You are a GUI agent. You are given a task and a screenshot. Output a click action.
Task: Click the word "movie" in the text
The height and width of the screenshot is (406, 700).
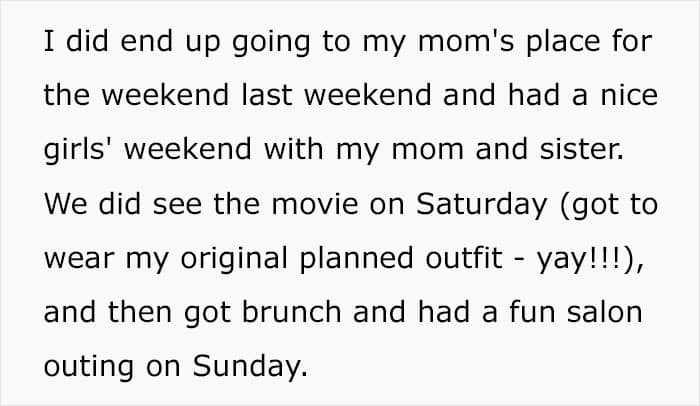click(x=315, y=204)
